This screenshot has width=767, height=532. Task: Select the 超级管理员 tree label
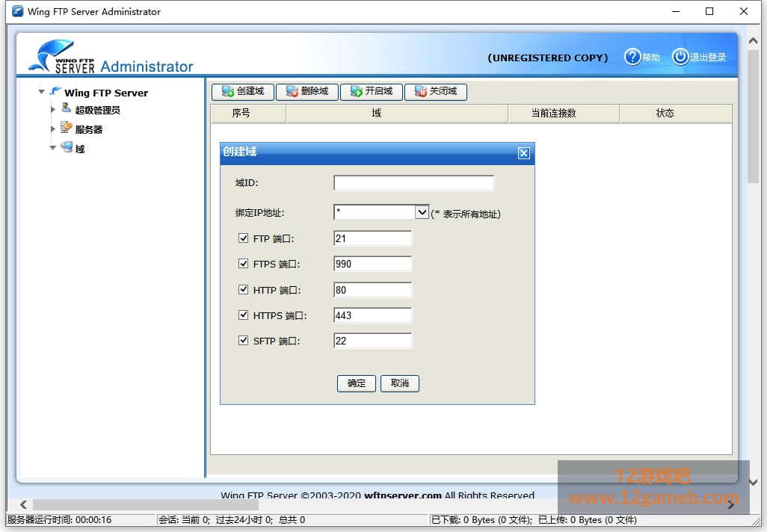[97, 110]
